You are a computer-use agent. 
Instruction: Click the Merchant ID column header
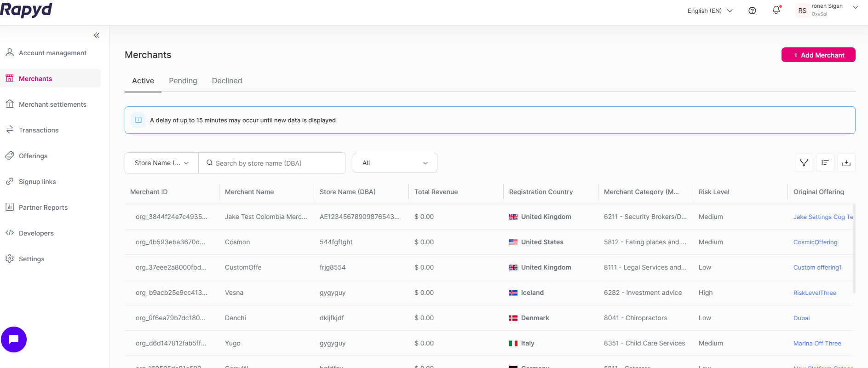149,192
